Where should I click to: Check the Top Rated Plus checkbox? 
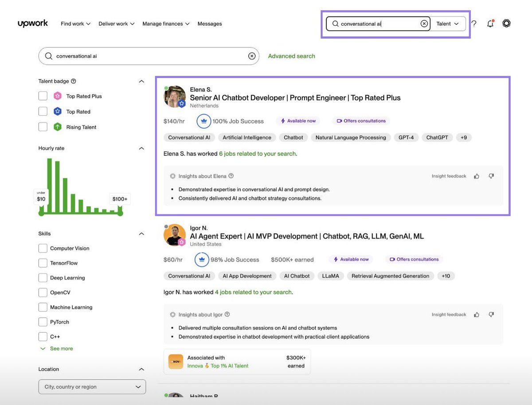tap(43, 96)
